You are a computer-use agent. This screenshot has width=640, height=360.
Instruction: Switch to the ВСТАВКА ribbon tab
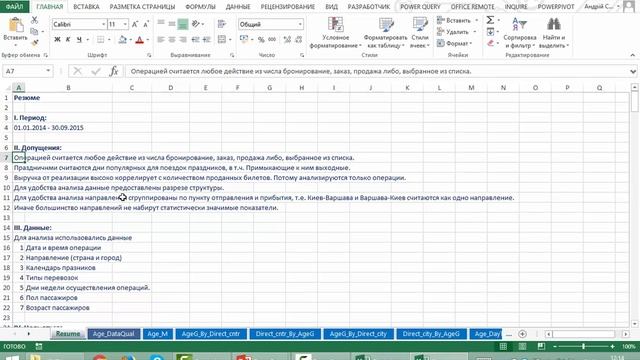tap(86, 7)
